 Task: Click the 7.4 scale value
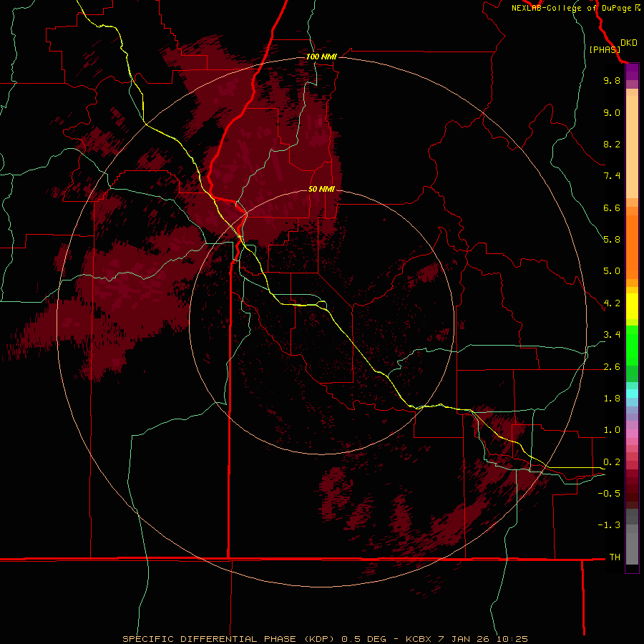coord(612,176)
